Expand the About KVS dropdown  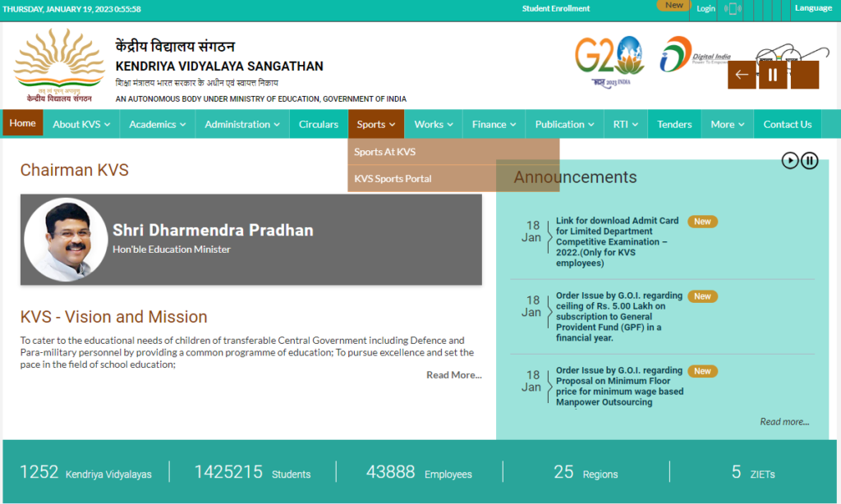tap(80, 124)
